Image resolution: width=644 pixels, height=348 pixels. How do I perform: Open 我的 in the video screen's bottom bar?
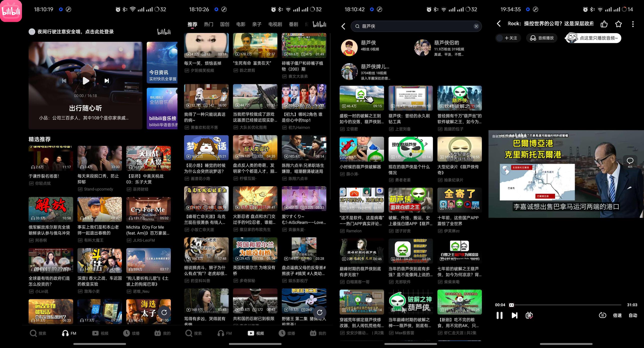click(x=318, y=333)
